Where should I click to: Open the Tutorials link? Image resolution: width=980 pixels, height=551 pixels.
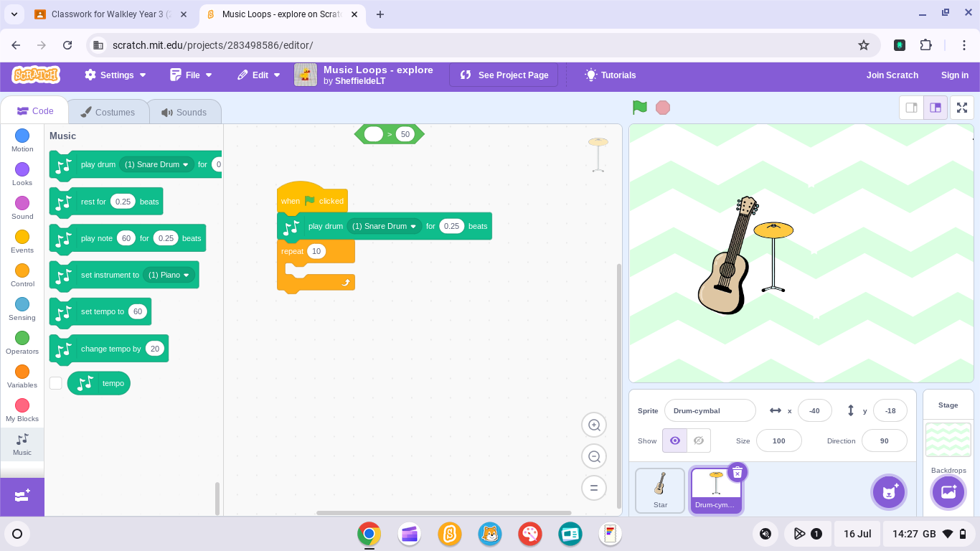click(611, 75)
